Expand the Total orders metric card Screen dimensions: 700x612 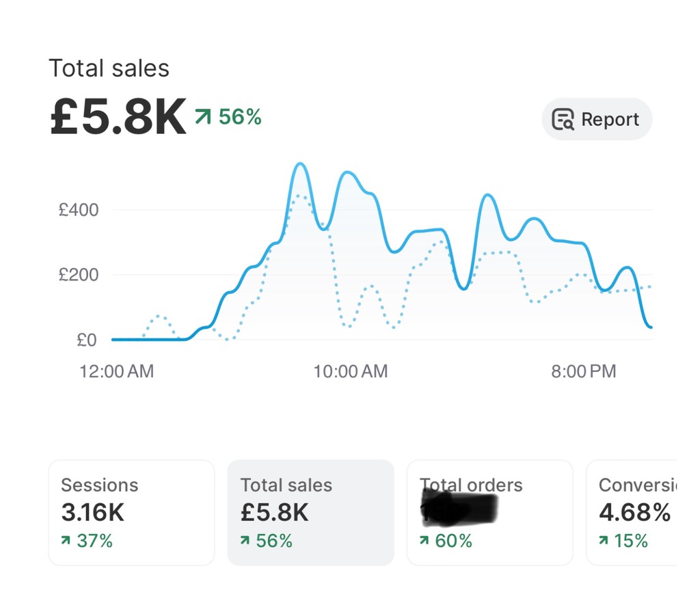coord(490,513)
